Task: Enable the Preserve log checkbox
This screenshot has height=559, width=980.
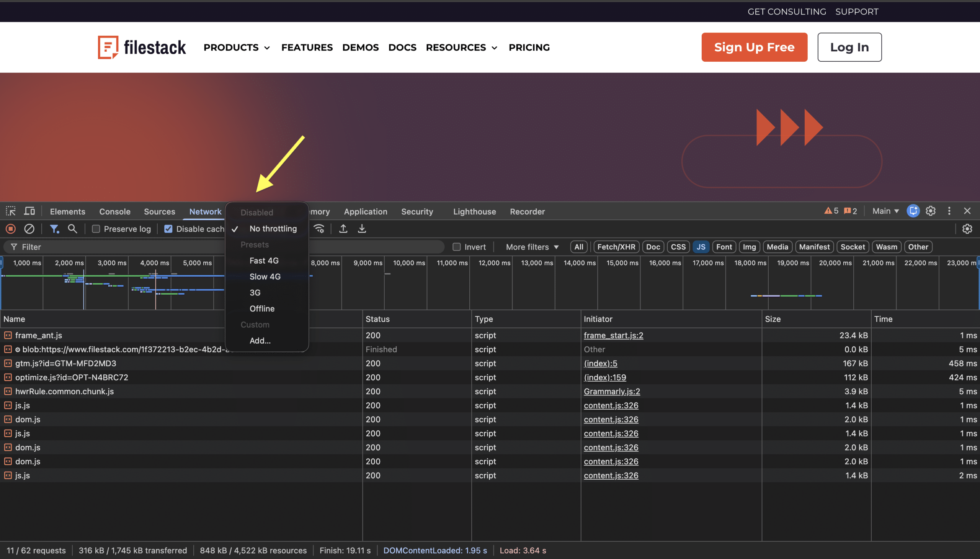Action: point(96,229)
